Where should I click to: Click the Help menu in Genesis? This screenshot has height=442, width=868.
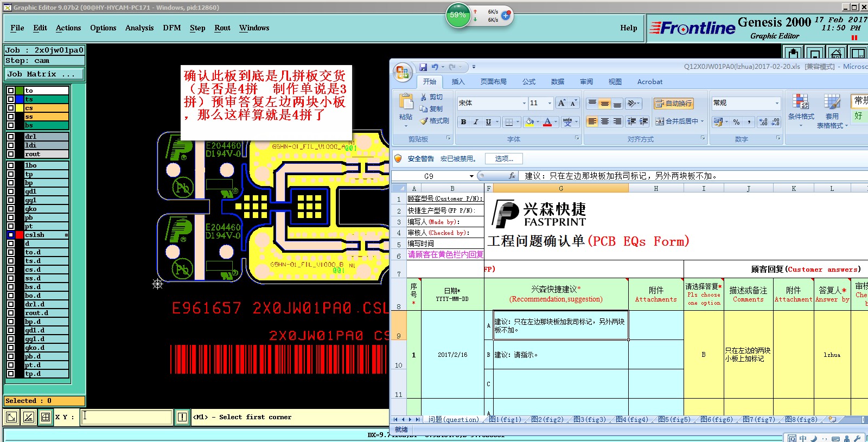pos(629,28)
